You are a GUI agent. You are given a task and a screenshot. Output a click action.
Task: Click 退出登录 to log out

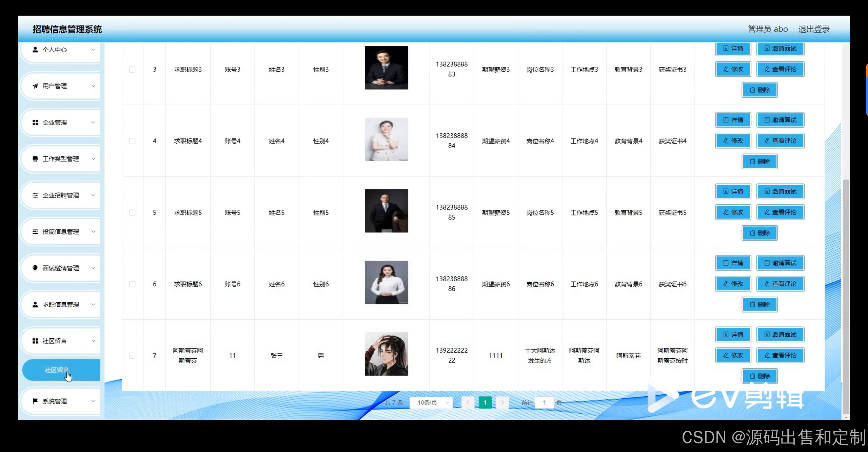[x=814, y=29]
